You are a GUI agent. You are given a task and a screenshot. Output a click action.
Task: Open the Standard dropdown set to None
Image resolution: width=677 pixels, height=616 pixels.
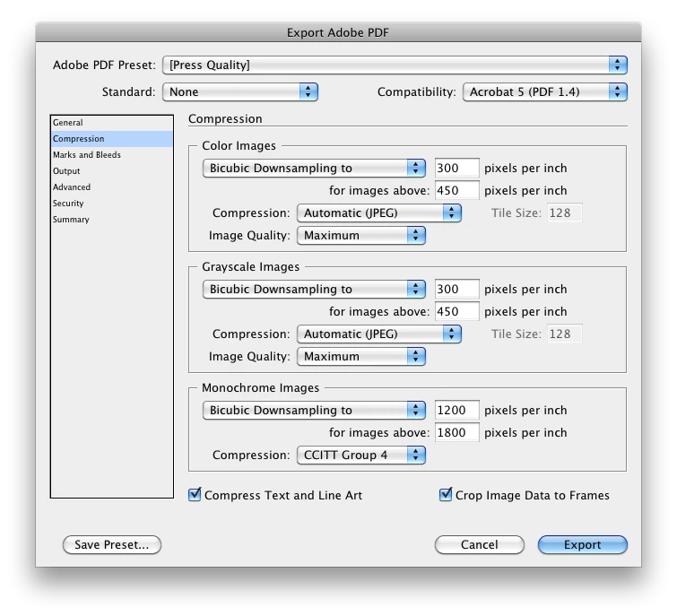240,92
